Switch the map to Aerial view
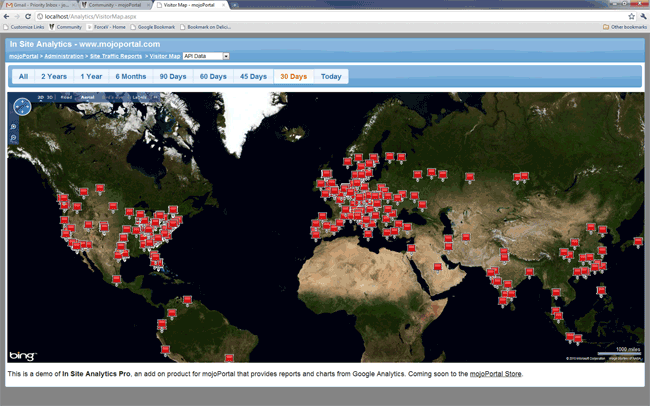Image resolution: width=650 pixels, height=406 pixels. (x=87, y=97)
